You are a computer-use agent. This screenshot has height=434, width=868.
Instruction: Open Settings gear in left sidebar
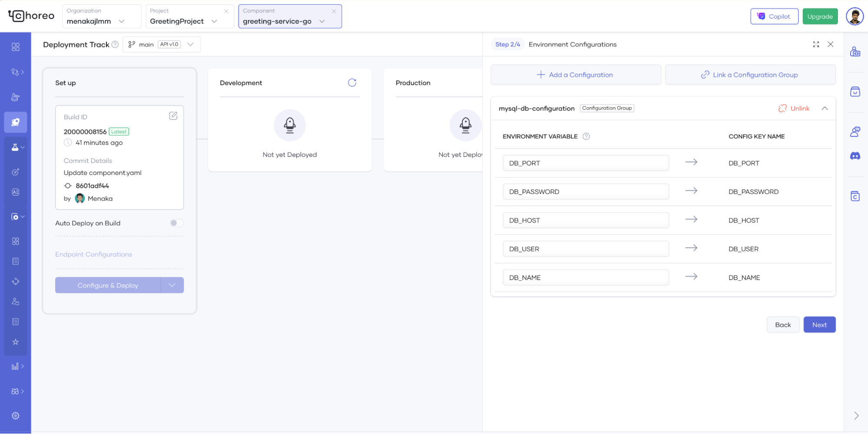16,416
